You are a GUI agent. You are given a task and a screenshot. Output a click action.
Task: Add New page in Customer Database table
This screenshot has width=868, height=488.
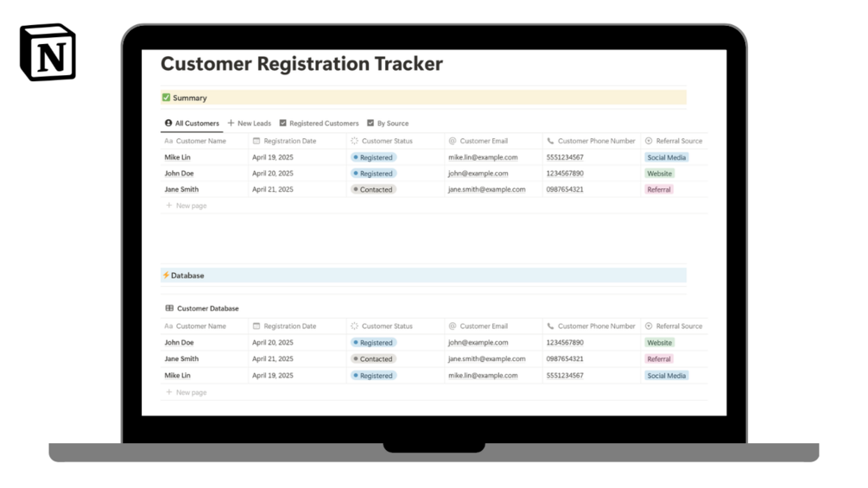click(186, 392)
